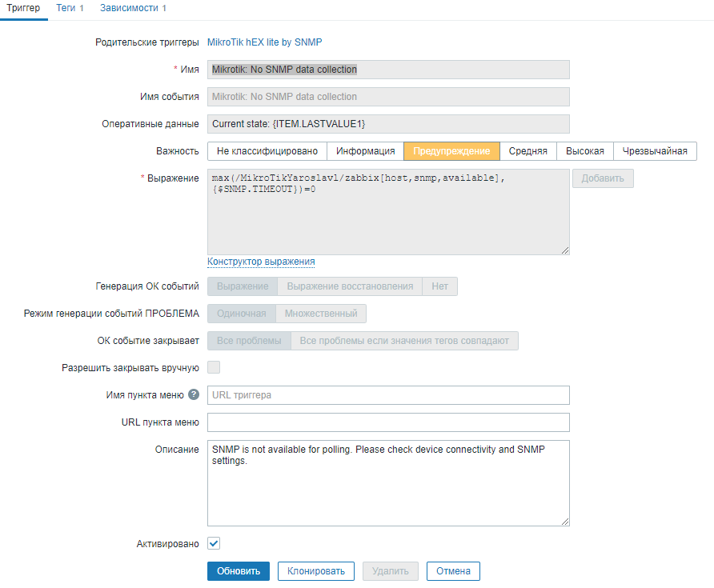The height and width of the screenshot is (588, 714).
Task: Set severity to Не классифицировано
Action: [267, 151]
